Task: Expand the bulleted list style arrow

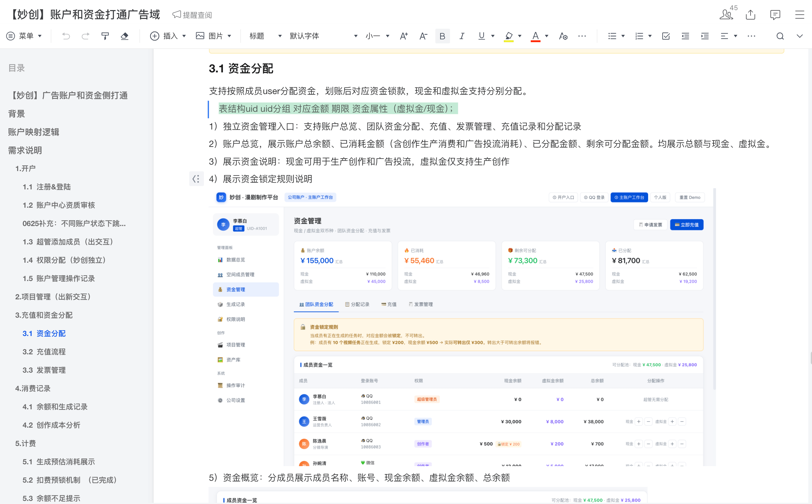Action: tap(623, 36)
